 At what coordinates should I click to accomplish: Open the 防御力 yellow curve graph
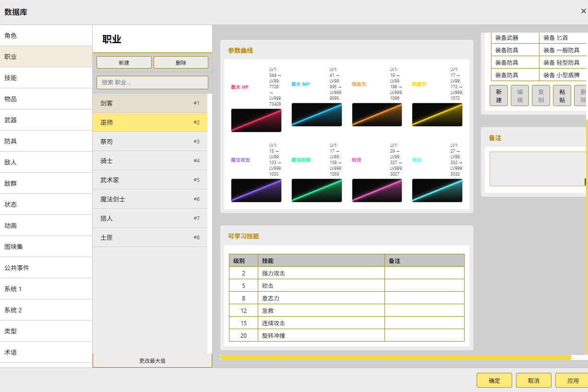(437, 115)
